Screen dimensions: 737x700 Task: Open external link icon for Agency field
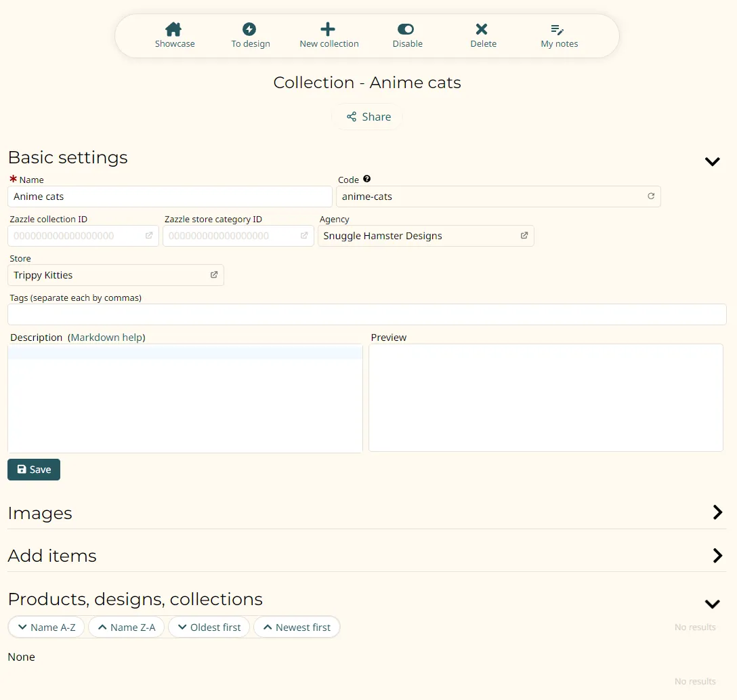coord(524,236)
